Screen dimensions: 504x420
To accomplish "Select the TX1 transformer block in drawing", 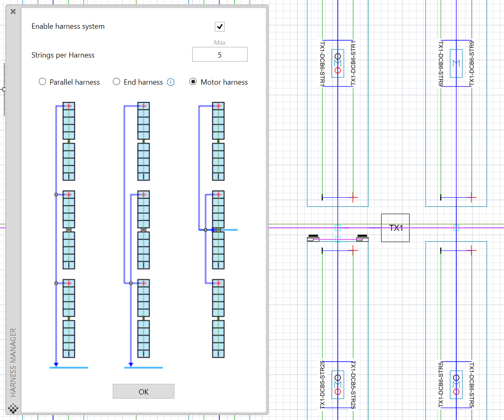I will (x=395, y=228).
